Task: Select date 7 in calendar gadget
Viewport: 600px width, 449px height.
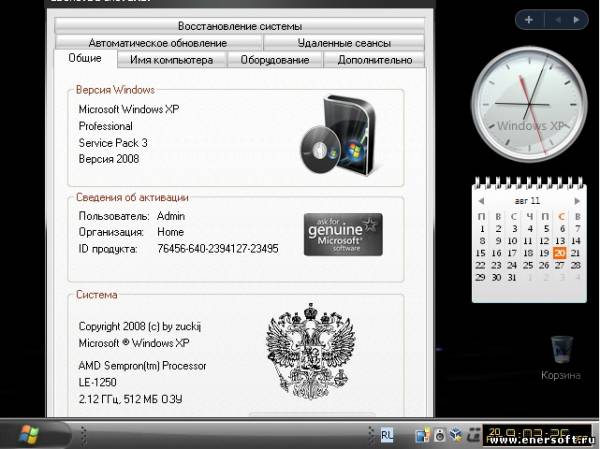Action: (x=578, y=229)
